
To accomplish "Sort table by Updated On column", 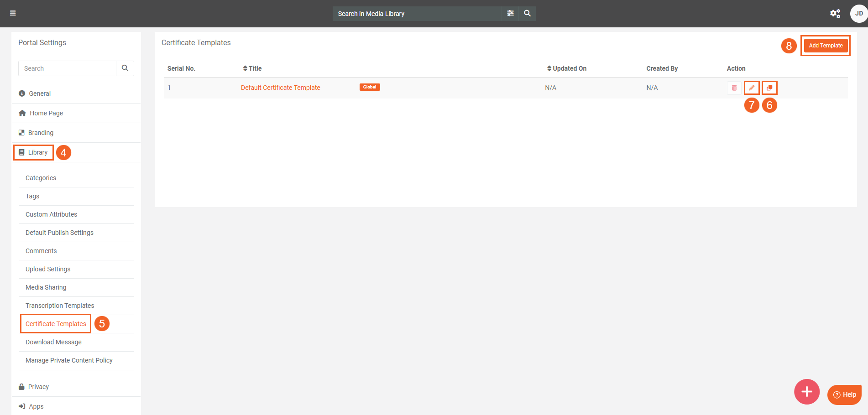I will (567, 68).
